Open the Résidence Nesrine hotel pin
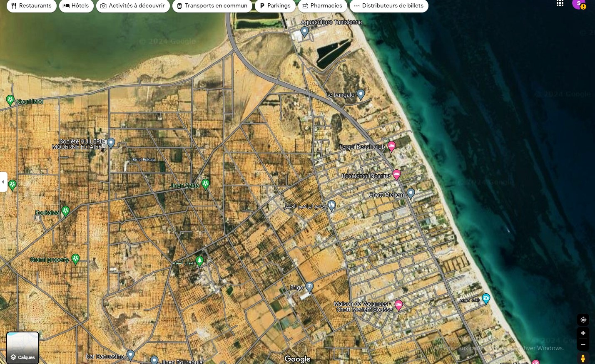The width and height of the screenshot is (595, 364). pos(396,174)
